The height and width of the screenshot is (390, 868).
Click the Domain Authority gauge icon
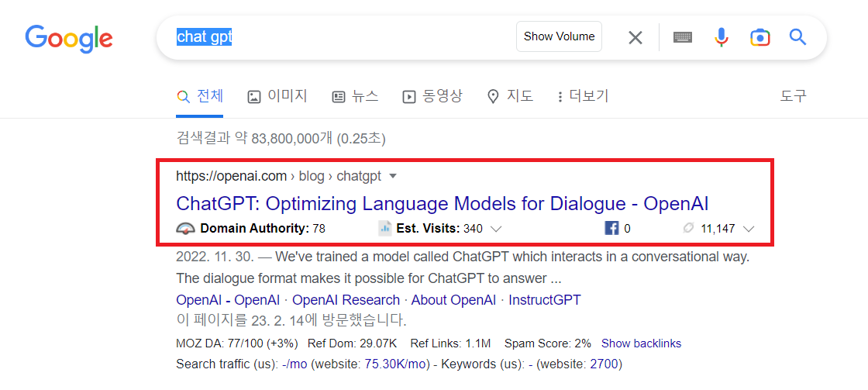[x=186, y=228]
